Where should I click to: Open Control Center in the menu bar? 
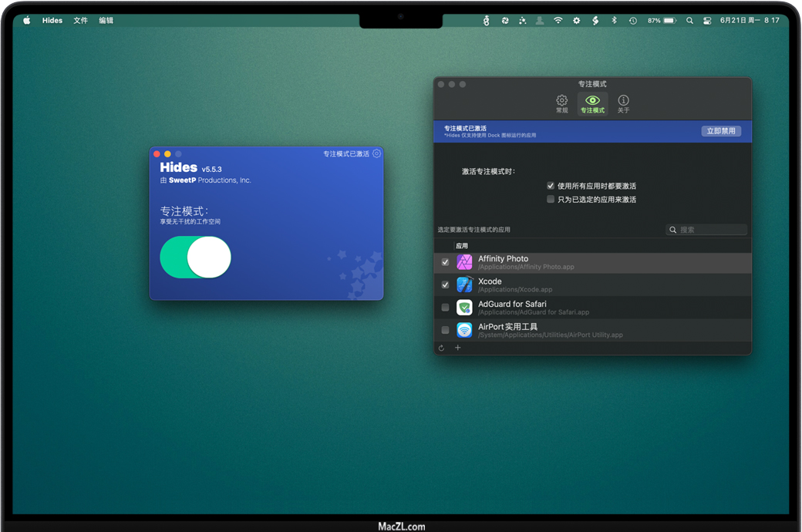(x=707, y=20)
